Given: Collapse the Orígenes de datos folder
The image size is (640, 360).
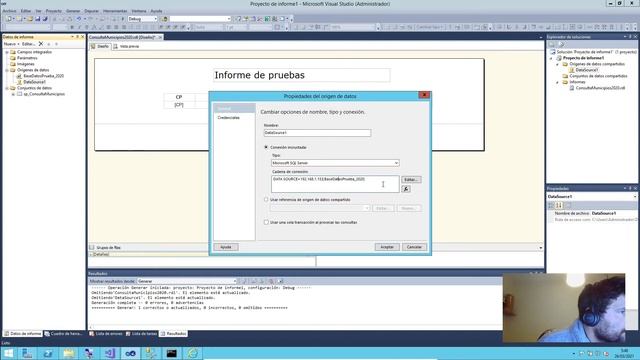Looking at the screenshot, I should point(7,70).
